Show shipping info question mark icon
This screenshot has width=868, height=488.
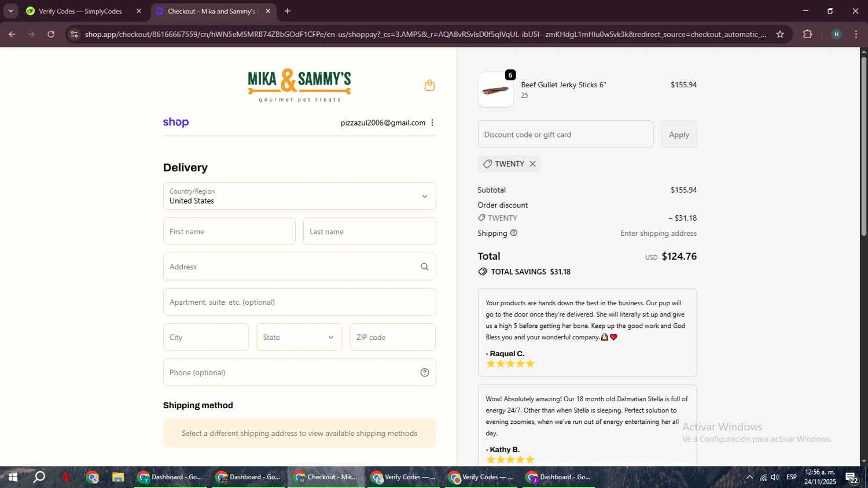pyautogui.click(x=514, y=233)
